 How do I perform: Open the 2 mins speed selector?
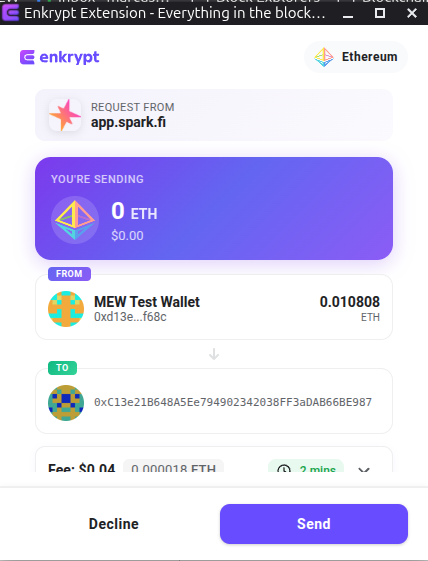tap(306, 466)
